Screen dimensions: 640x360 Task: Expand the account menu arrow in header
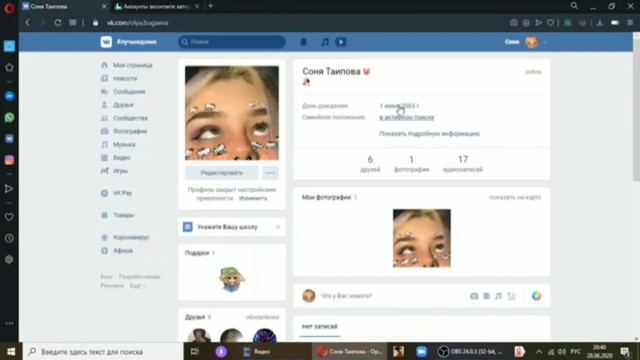coord(545,42)
